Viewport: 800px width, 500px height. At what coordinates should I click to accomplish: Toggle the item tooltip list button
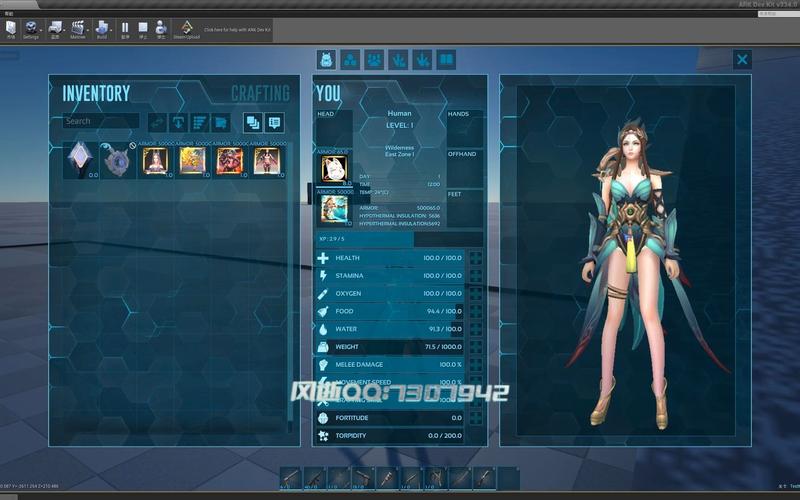274,122
